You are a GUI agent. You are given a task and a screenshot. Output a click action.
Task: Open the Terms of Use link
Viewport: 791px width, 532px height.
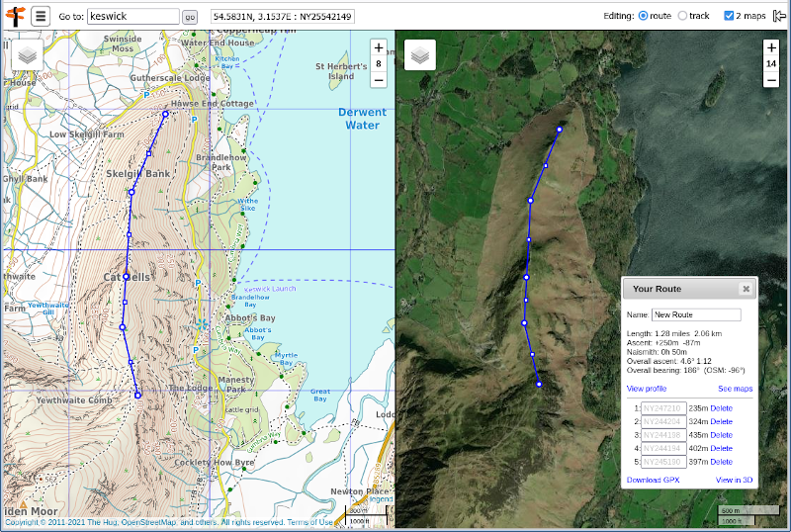309,522
